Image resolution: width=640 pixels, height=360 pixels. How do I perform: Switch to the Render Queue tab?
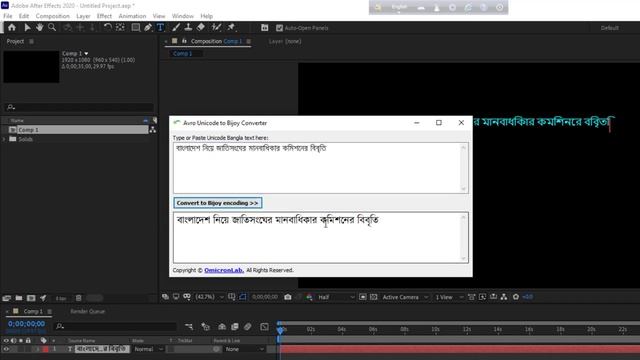(x=87, y=311)
